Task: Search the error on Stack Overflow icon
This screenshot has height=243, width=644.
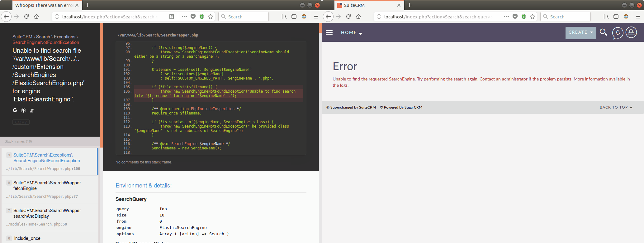Action: pyautogui.click(x=31, y=110)
